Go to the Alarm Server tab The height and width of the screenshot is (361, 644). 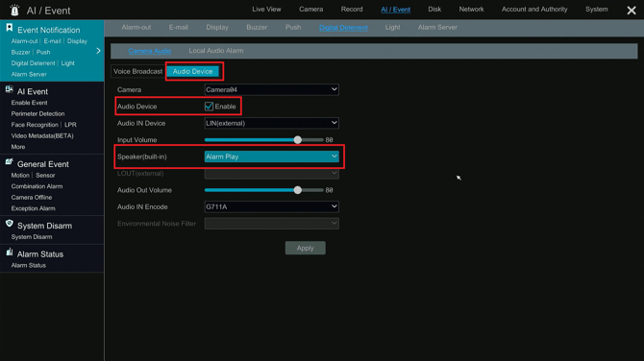pyautogui.click(x=437, y=28)
